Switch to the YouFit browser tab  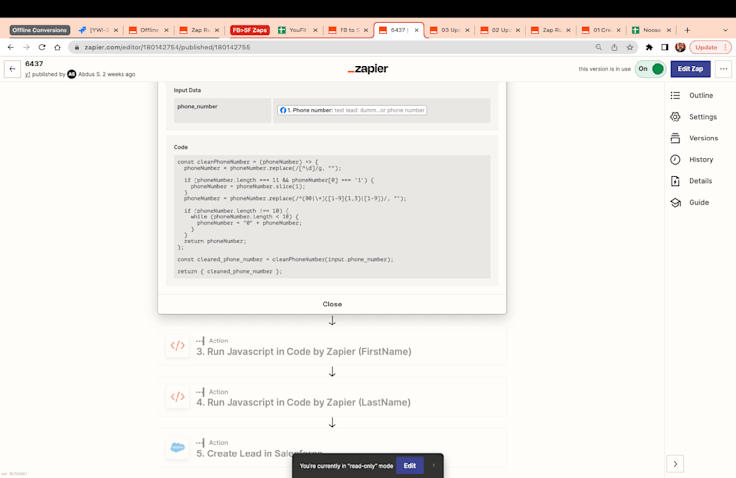[298, 30]
